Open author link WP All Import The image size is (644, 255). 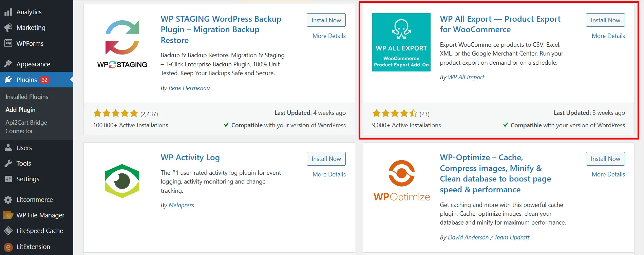(466, 77)
